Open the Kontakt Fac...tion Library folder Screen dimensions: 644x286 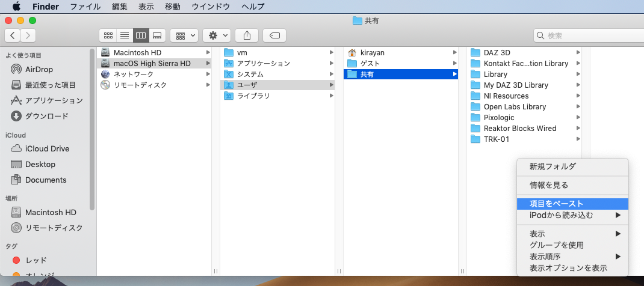(524, 64)
